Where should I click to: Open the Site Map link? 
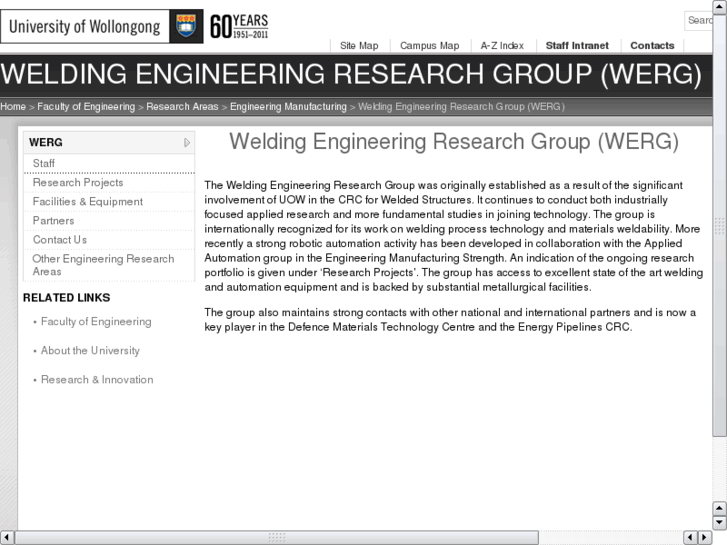point(359,45)
